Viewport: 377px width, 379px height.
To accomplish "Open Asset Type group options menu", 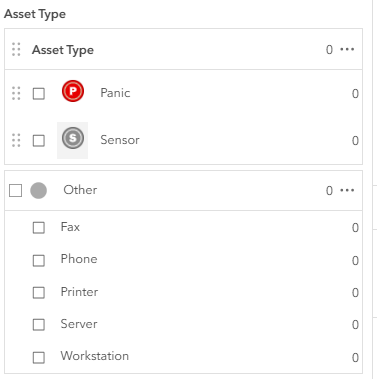I will 347,49.
